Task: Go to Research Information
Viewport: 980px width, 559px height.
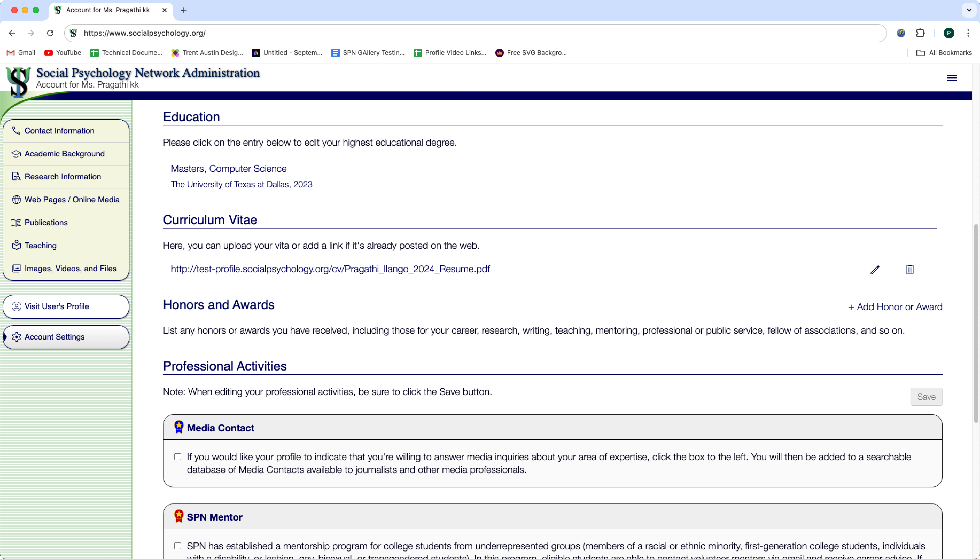Action: coord(66,177)
